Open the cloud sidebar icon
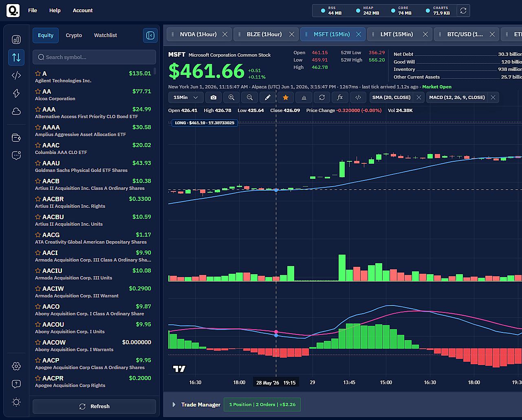Image resolution: width=522 pixels, height=420 pixels. (x=16, y=111)
